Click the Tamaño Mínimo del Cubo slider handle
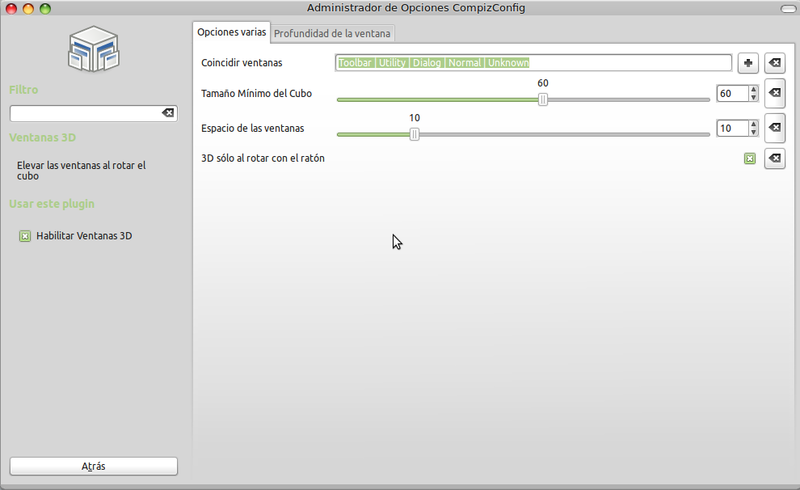Viewport: 800px width, 490px height. point(543,99)
